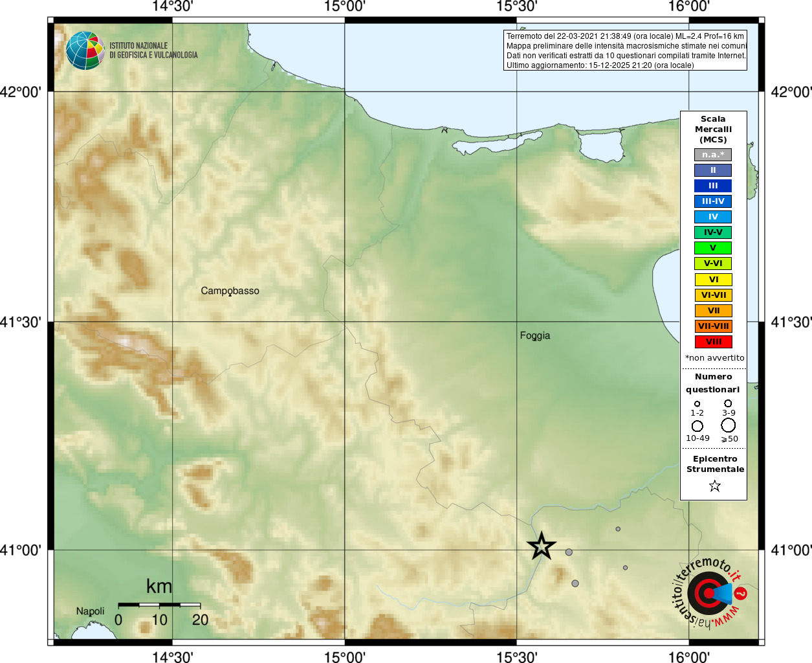Click the IV light-blue legend swatch
The height and width of the screenshot is (663, 812).
(x=713, y=217)
